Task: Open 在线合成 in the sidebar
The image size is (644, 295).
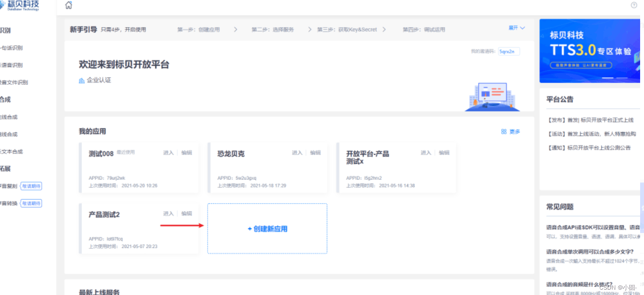Action: [x=9, y=117]
